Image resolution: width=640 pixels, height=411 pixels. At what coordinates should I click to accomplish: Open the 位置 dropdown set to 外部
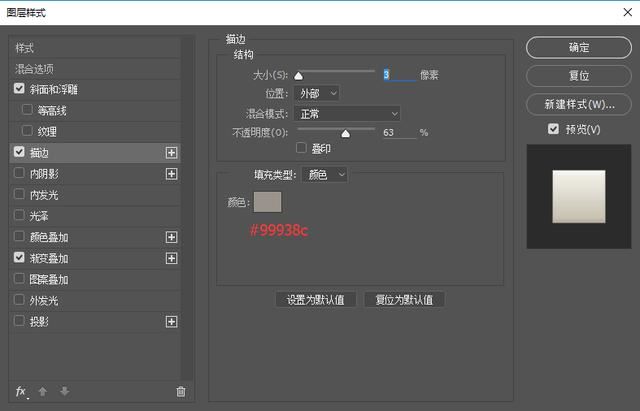pyautogui.click(x=317, y=93)
